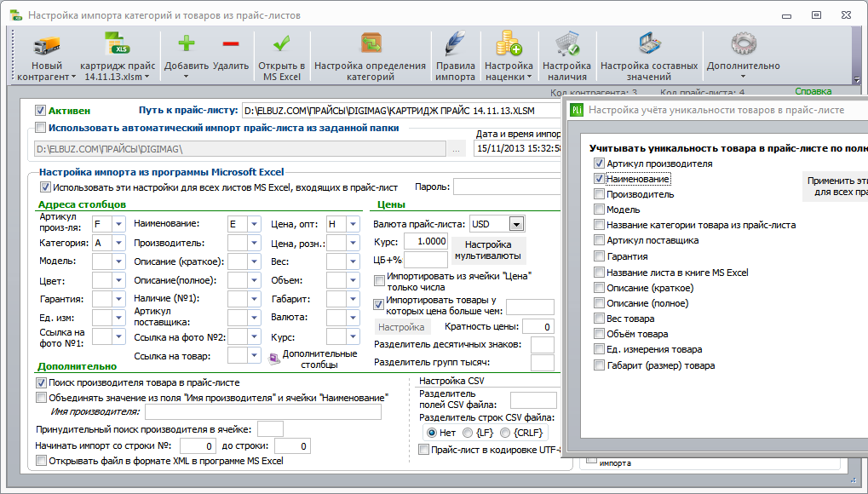
Task: Click the Применить для всех прайсов button
Action: 835,186
